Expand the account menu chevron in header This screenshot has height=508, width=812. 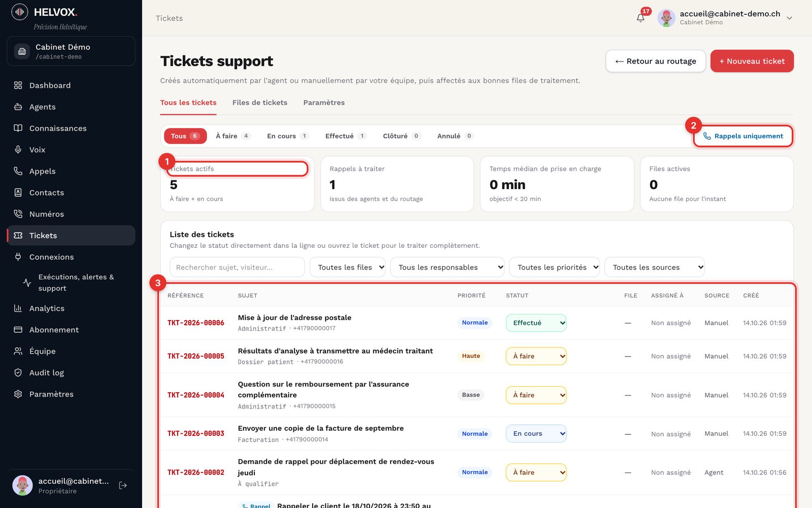click(789, 18)
